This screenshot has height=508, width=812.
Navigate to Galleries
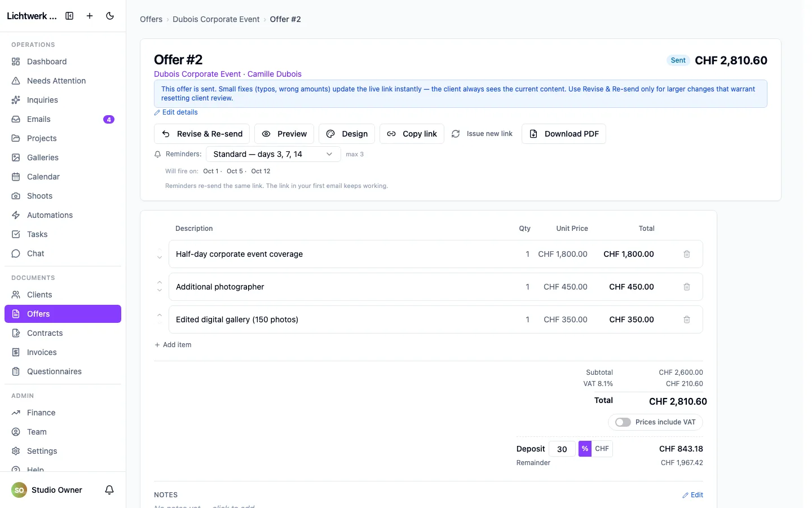[63, 157]
